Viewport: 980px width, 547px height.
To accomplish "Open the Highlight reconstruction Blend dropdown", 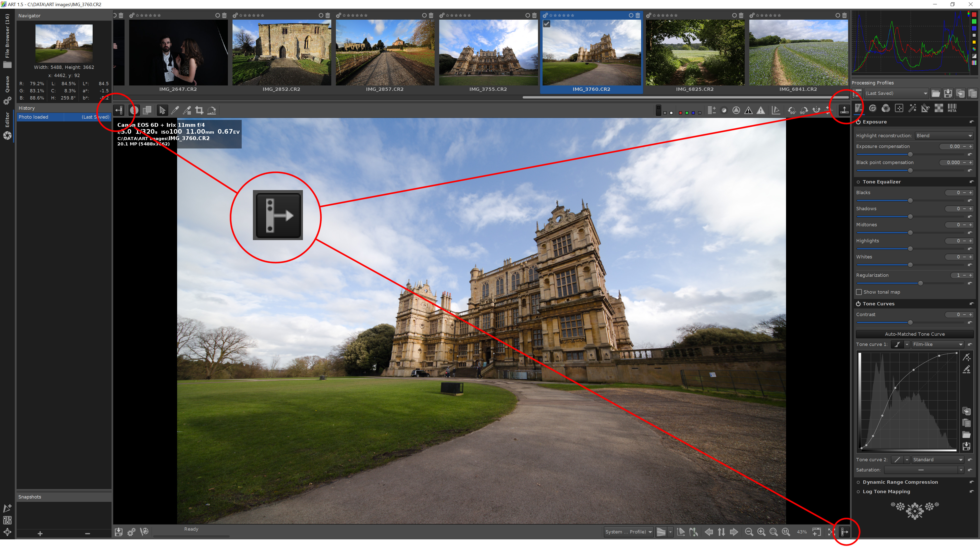I will 944,135.
